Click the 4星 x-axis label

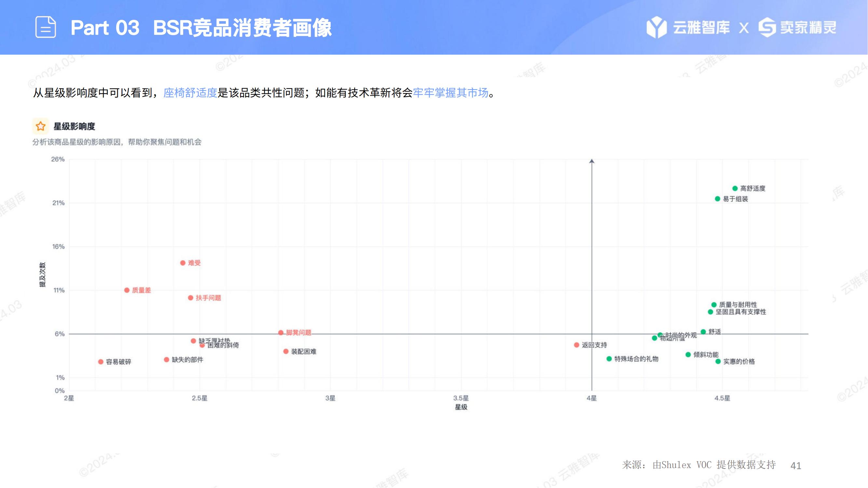pyautogui.click(x=591, y=398)
